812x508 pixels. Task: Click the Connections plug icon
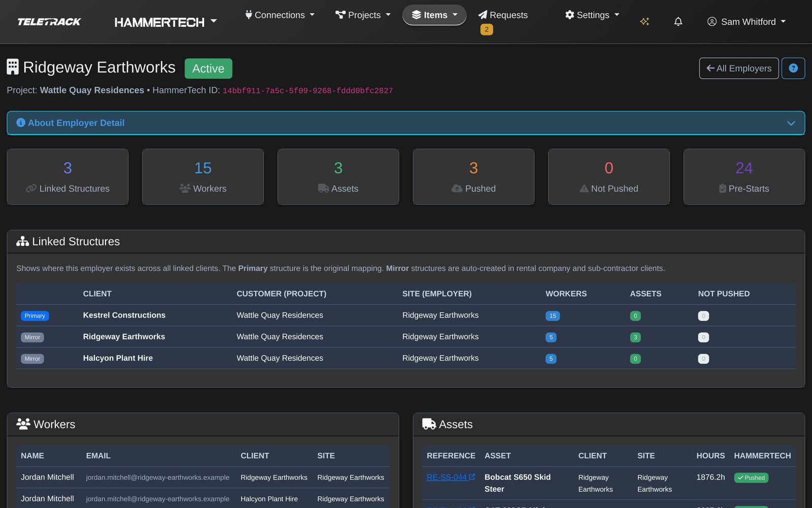click(249, 15)
